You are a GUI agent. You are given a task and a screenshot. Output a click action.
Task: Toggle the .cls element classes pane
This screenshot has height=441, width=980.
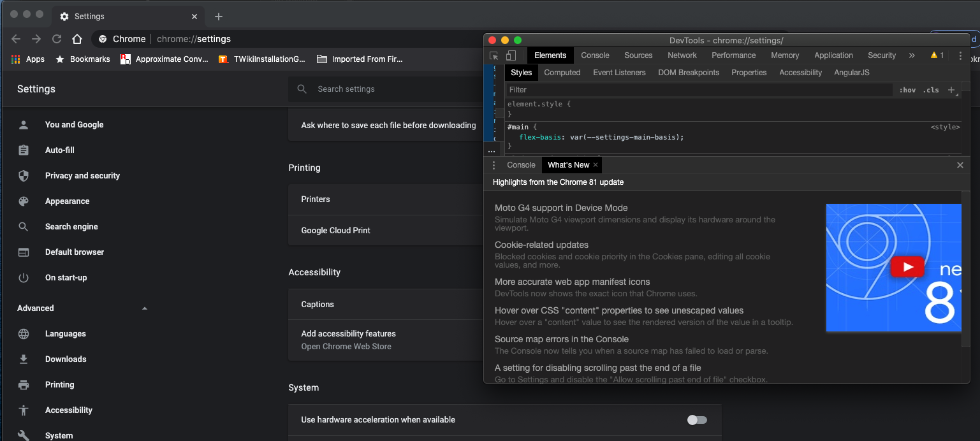pos(931,90)
